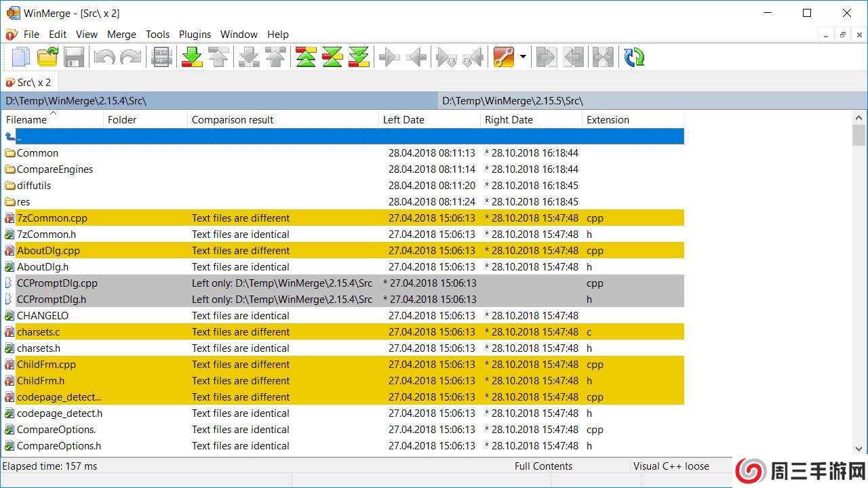This screenshot has height=488, width=868.
Task: Go to previous difference (gray up arrow)
Action: click(x=218, y=57)
